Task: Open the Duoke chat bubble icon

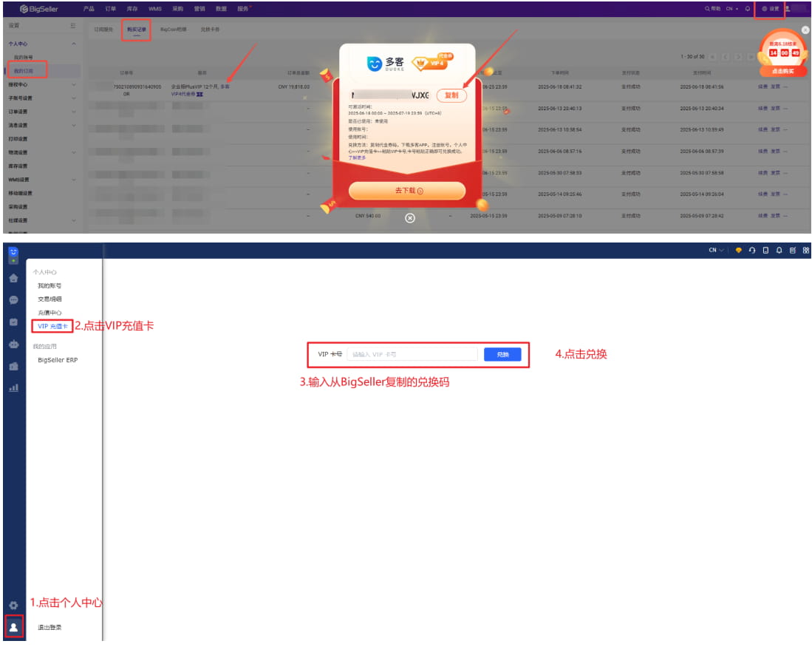Action: point(13,300)
